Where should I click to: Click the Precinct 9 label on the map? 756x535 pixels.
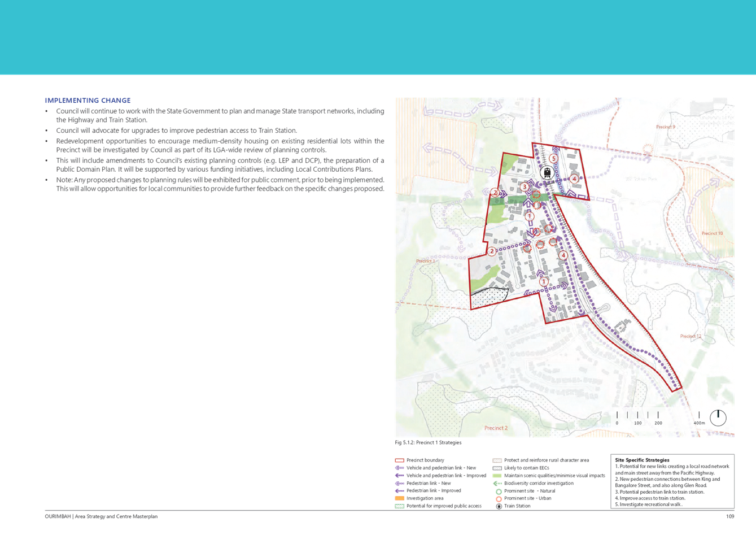[665, 127]
